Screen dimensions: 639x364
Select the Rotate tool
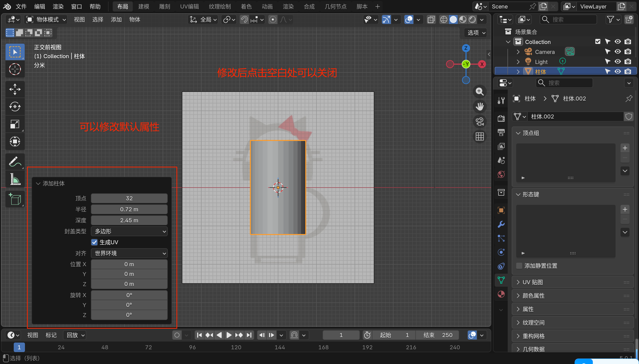point(15,107)
